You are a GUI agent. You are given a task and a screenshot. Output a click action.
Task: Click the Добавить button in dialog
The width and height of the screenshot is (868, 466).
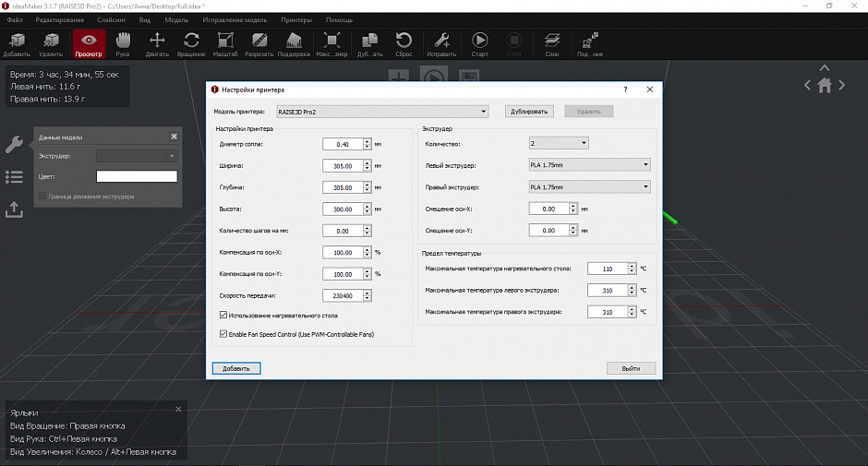tap(236, 368)
